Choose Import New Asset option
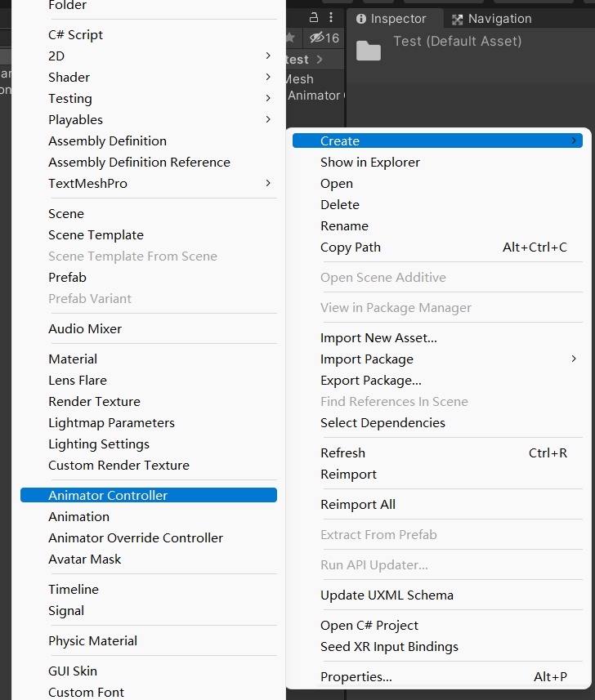Screen dimensions: 595x700 378,337
